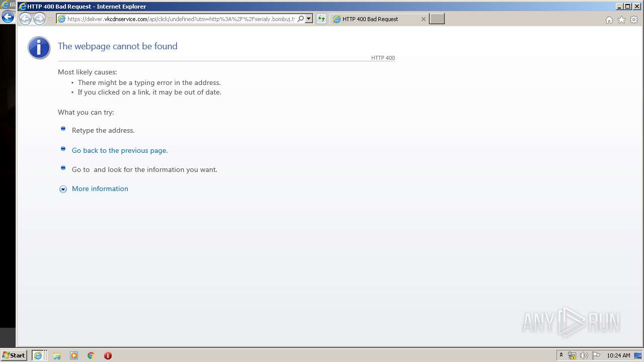Screen dimensions: 644x362
Task: Click the grey browser Forward button
Action: point(39,19)
